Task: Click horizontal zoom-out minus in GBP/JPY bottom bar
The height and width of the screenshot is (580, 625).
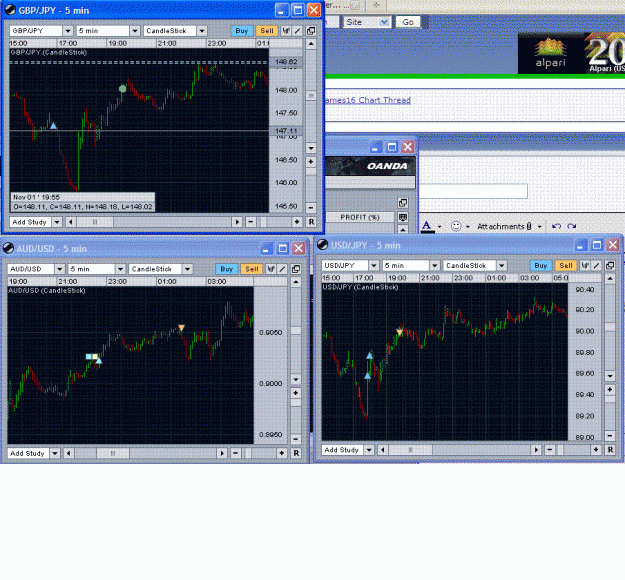Action: [x=250, y=222]
